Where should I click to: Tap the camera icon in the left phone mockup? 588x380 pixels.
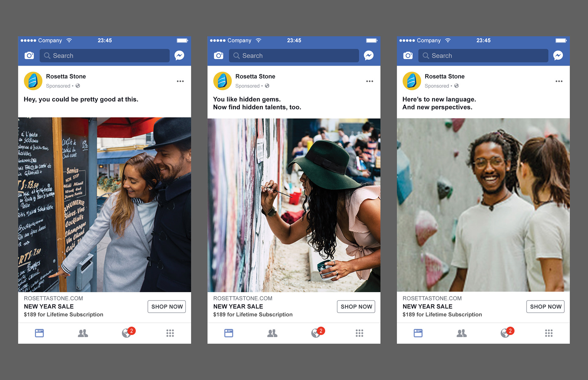point(29,55)
